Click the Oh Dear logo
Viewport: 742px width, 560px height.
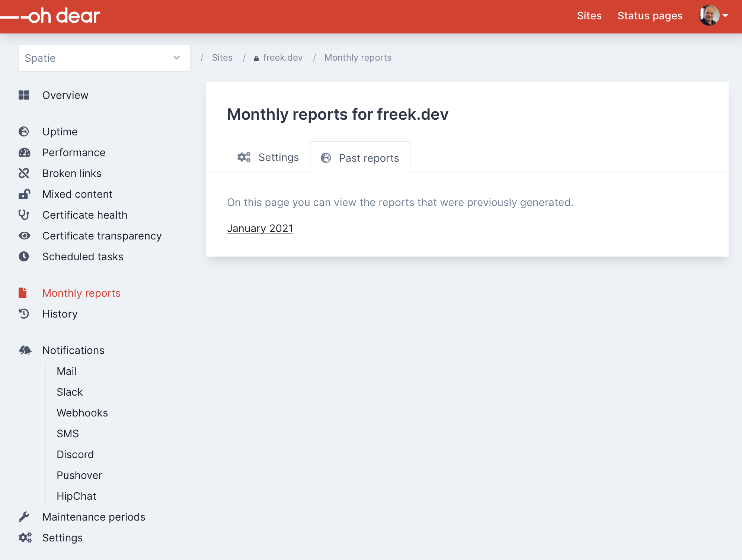[50, 16]
